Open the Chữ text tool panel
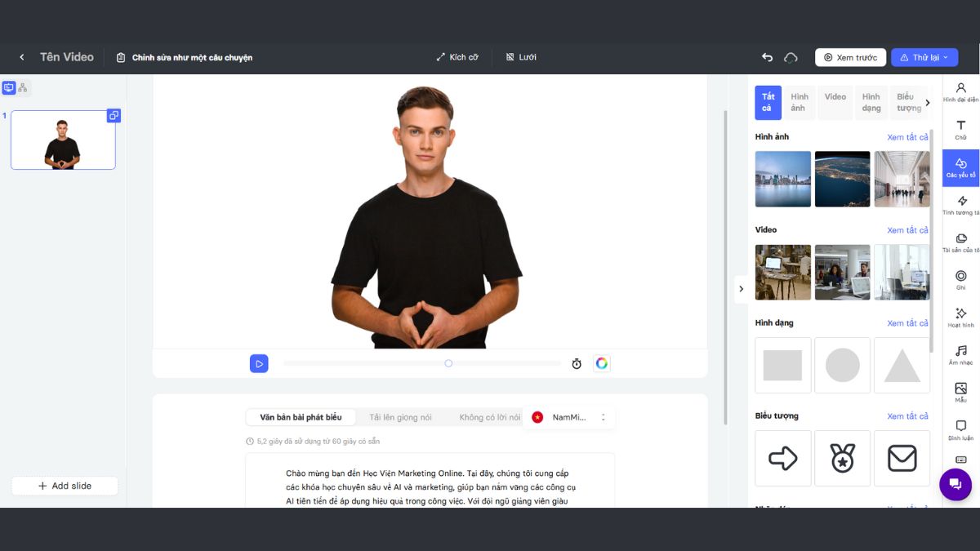980x551 pixels. click(x=960, y=130)
